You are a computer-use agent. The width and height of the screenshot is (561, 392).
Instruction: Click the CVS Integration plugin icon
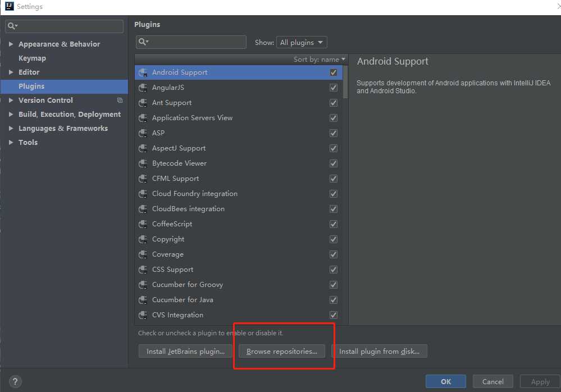click(x=143, y=314)
